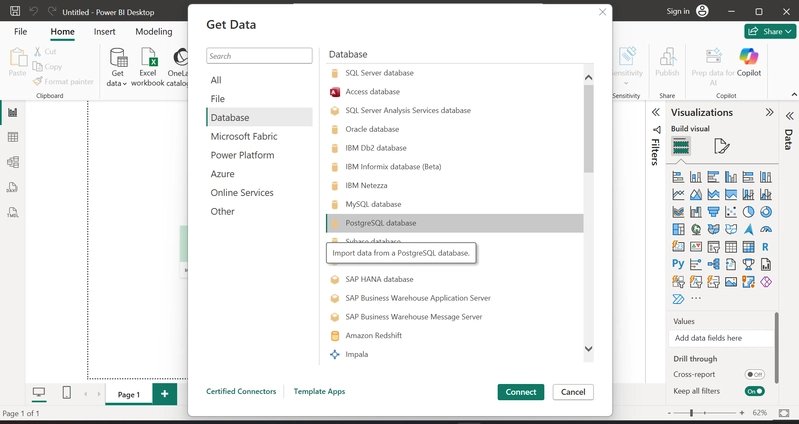The width and height of the screenshot is (799, 424).
Task: Open TMDL view in left sidebar
Action: pyautogui.click(x=13, y=212)
